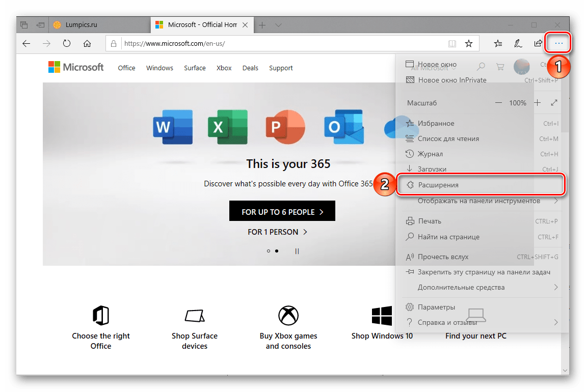Click the Add notes pen icon

[518, 44]
